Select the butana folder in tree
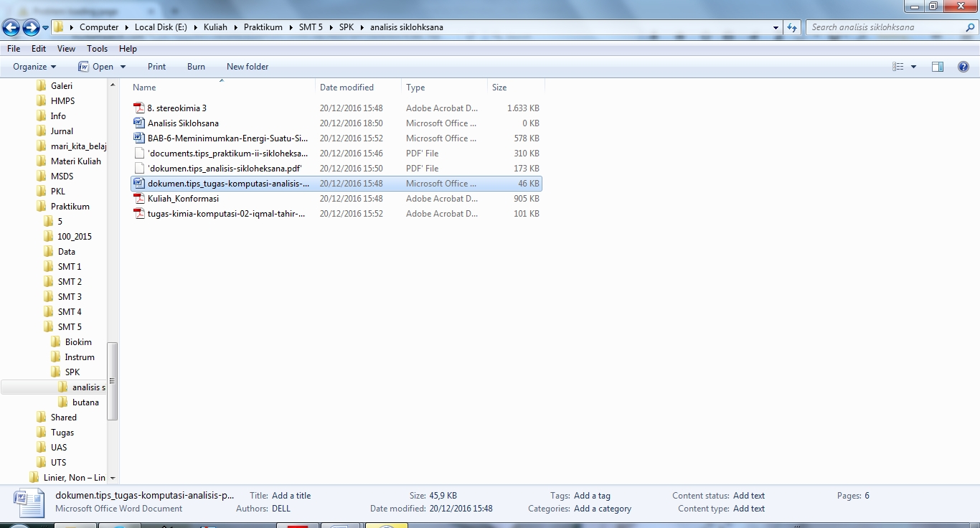This screenshot has width=980, height=528. pyautogui.click(x=85, y=402)
